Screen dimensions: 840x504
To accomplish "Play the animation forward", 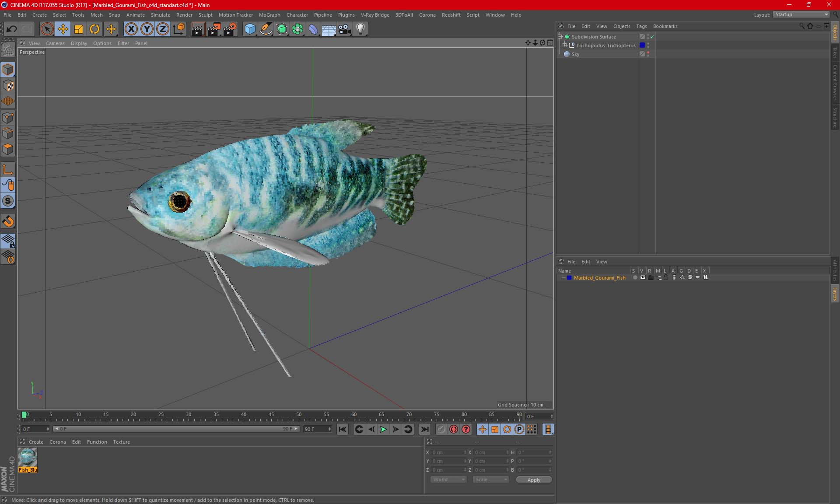I will point(383,429).
